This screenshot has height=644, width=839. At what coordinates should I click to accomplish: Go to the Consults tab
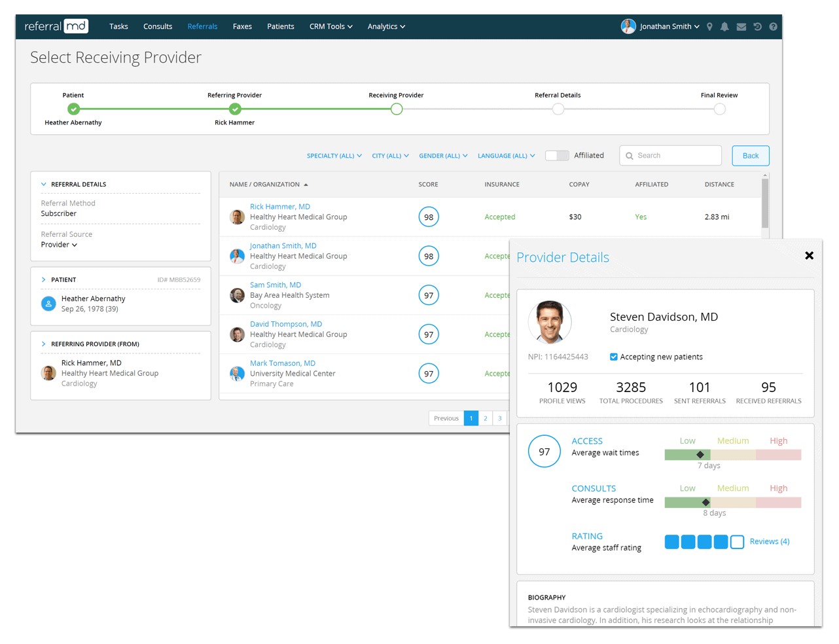[x=158, y=27]
